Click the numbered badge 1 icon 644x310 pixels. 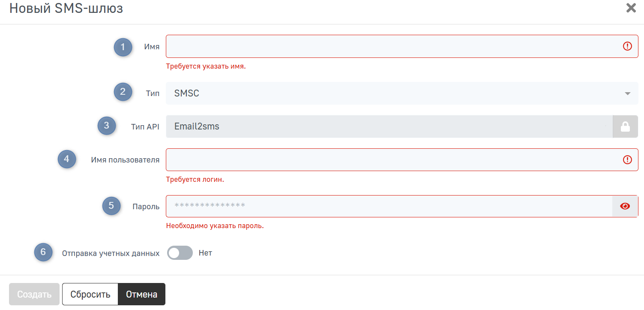123,47
